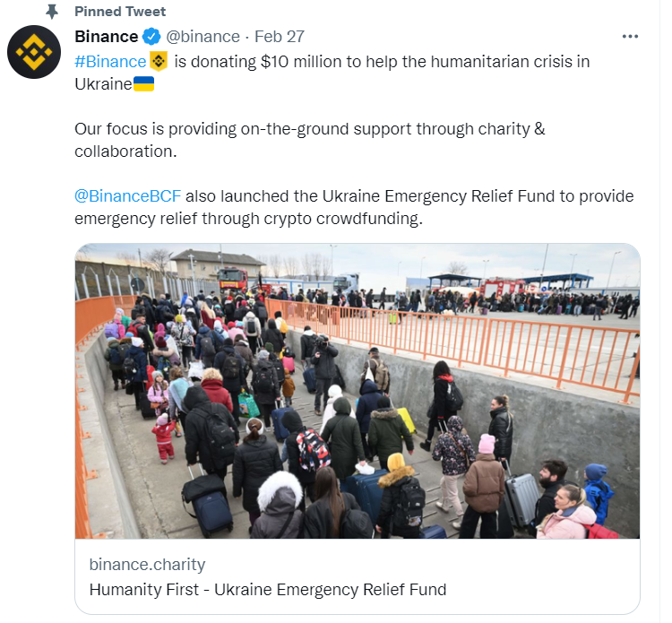The height and width of the screenshot is (623, 672).
Task: Click the text about emergency relief crowdfunding
Action: [354, 207]
